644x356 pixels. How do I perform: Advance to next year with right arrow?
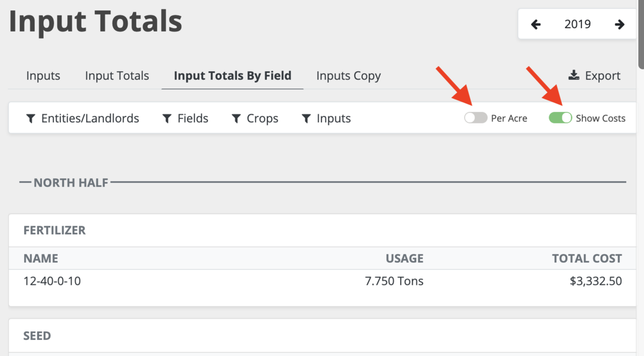[x=619, y=25]
